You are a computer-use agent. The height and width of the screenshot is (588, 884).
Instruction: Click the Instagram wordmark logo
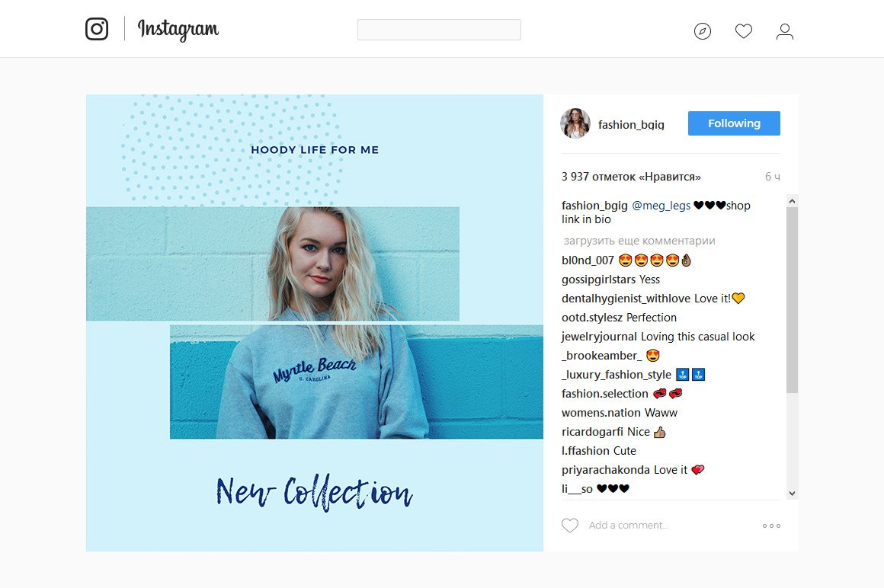[178, 29]
